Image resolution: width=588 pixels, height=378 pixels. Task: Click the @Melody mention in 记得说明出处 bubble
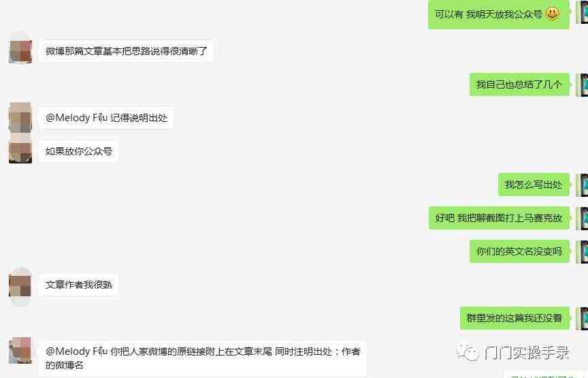point(76,118)
